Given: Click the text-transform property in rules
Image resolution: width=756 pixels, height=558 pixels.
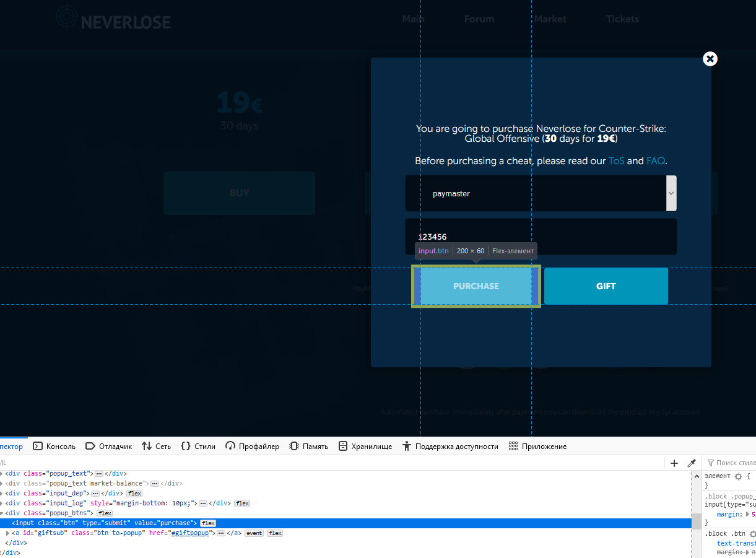Looking at the screenshot, I should 736,543.
